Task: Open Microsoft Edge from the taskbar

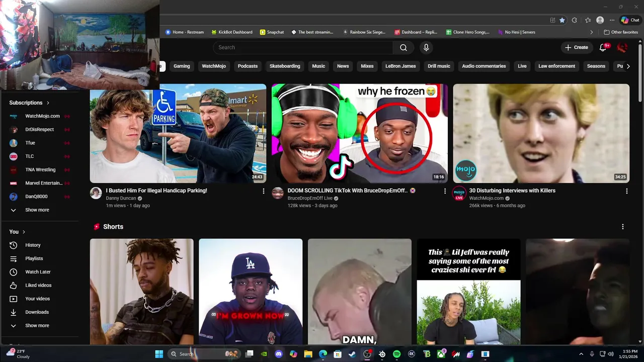Action: (323, 354)
